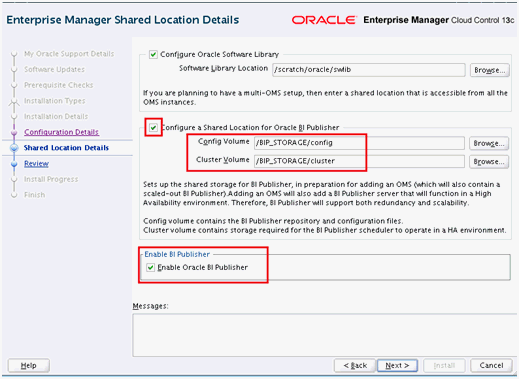Proceed with the Next button
The height and width of the screenshot is (379, 519).
point(397,365)
